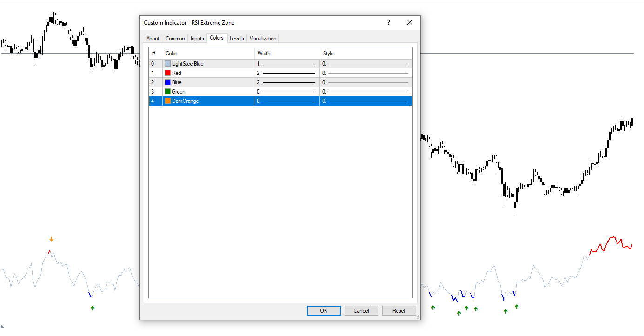Open width setting for LightSteelBlue row
644x336 pixels.
click(x=287, y=64)
